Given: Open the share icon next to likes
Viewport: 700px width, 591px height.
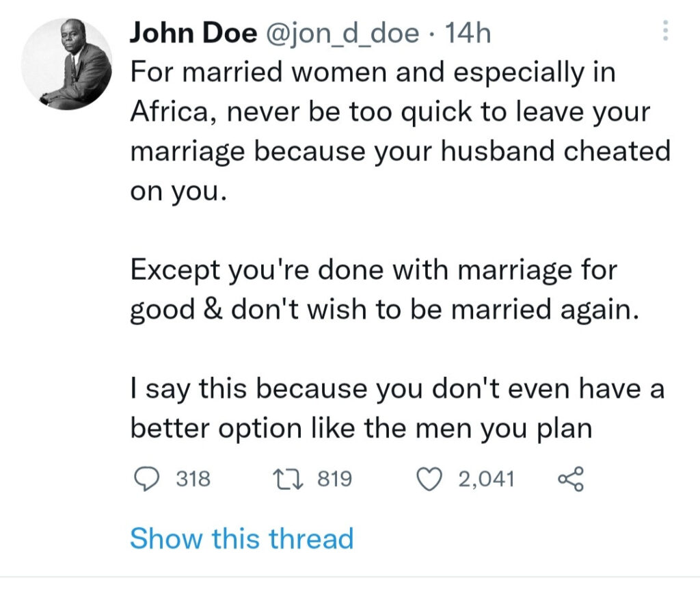Looking at the screenshot, I should pos(571,479).
